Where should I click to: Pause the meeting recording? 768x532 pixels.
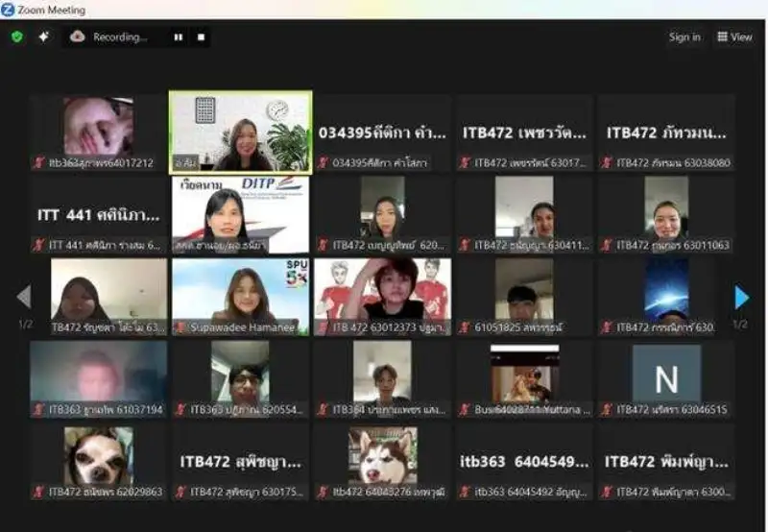[x=179, y=37]
